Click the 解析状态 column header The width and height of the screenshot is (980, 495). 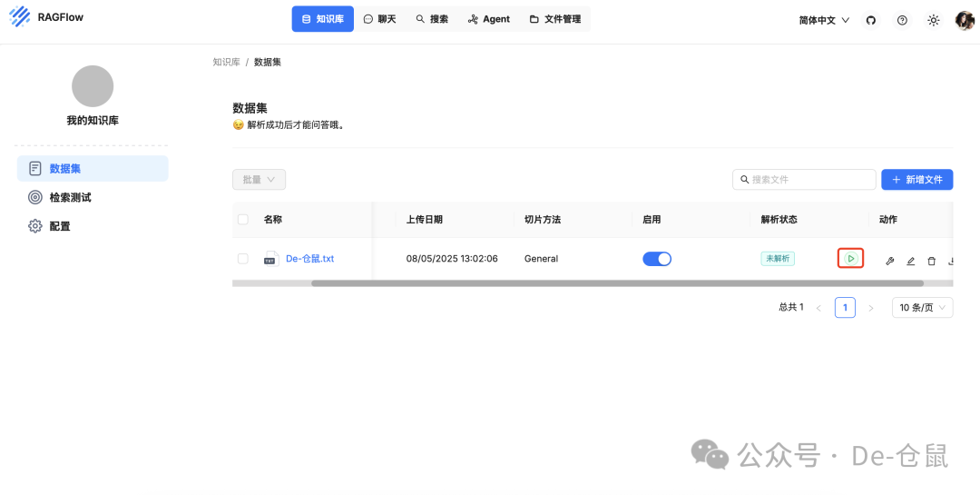tap(779, 220)
